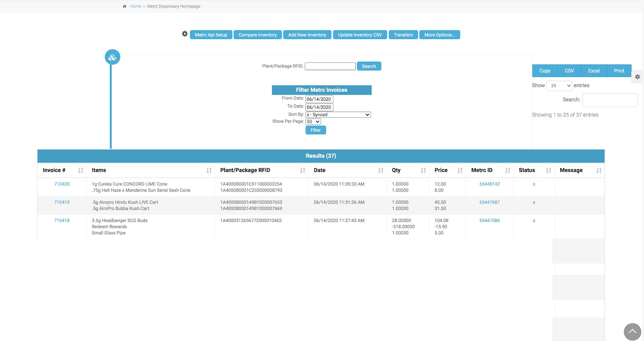Click 'Showing 1 to 25 of 37 entries' text
644x341 pixels.
click(565, 115)
